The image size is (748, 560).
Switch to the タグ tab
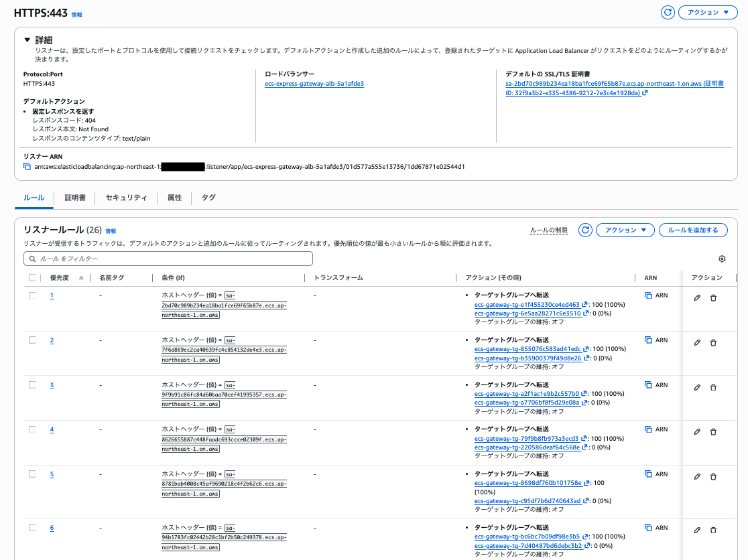tap(207, 198)
